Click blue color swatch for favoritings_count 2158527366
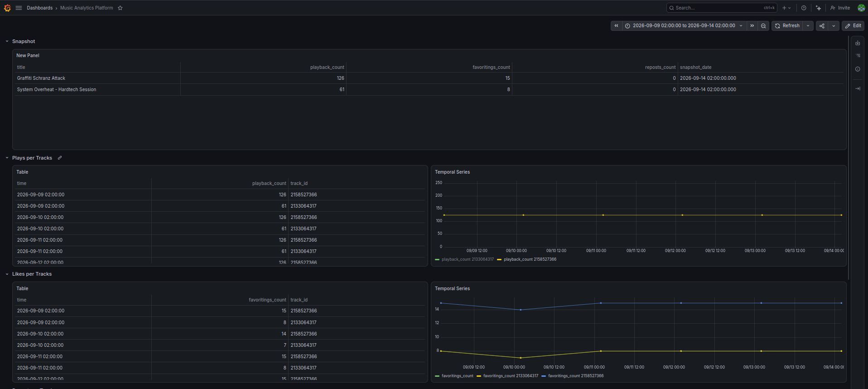 coord(544,376)
